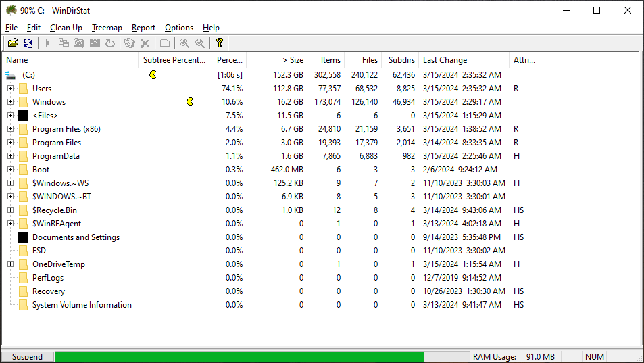Open the Report menu
Viewport: 644px width, 363px height.
pos(143,28)
